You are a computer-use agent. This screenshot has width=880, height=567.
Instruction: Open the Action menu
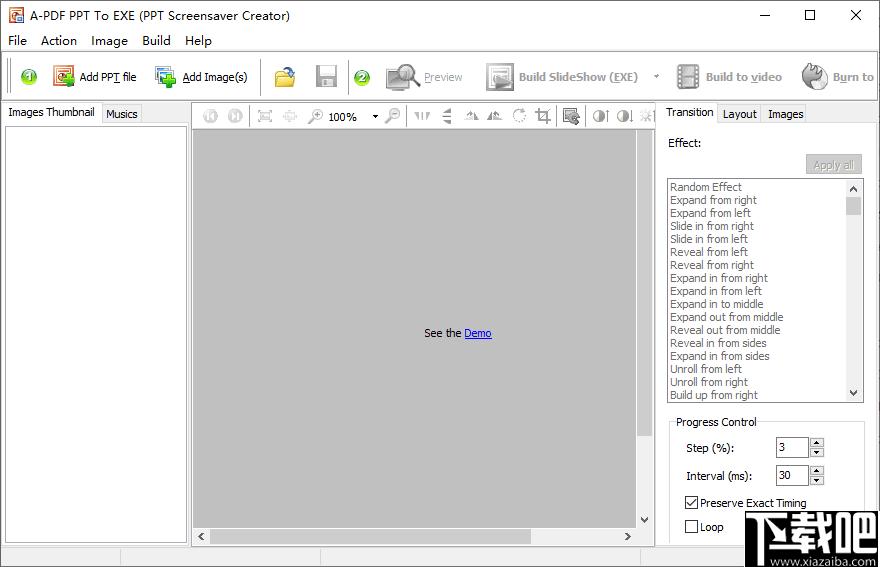pyautogui.click(x=59, y=40)
